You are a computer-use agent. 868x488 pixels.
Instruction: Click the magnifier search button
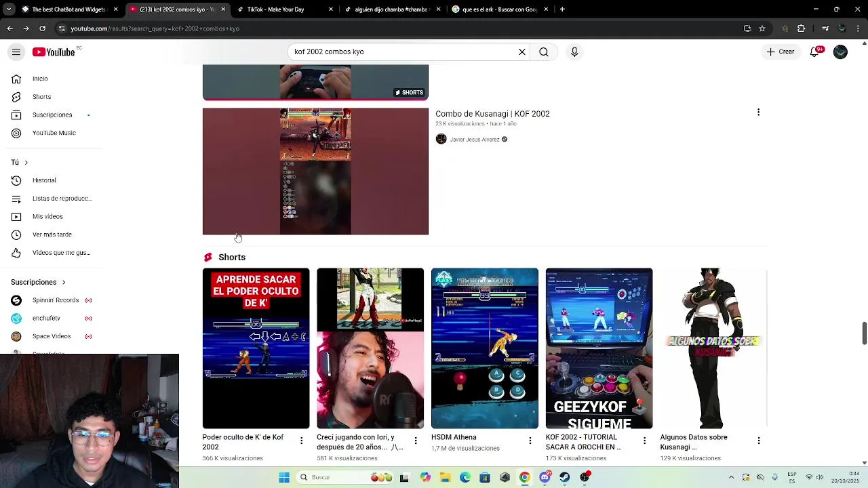(544, 52)
